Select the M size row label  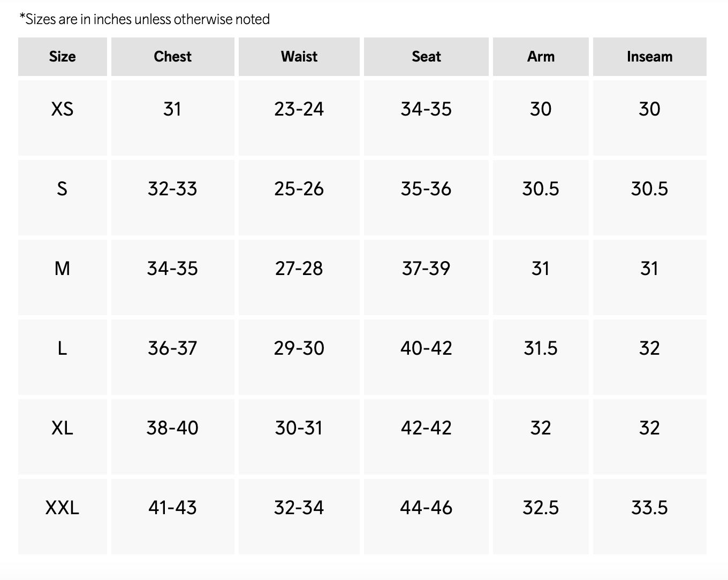pyautogui.click(x=62, y=269)
